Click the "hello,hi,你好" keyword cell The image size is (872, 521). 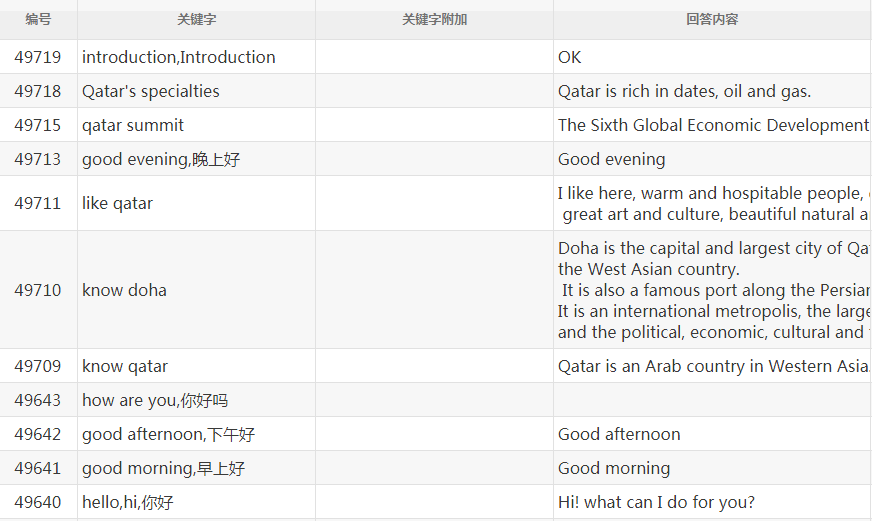(128, 502)
